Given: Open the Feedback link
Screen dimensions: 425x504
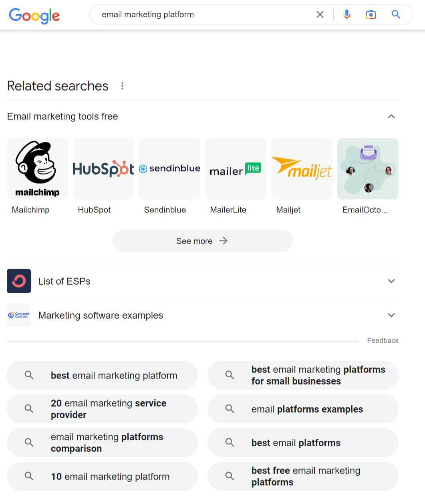Looking at the screenshot, I should click(x=383, y=340).
